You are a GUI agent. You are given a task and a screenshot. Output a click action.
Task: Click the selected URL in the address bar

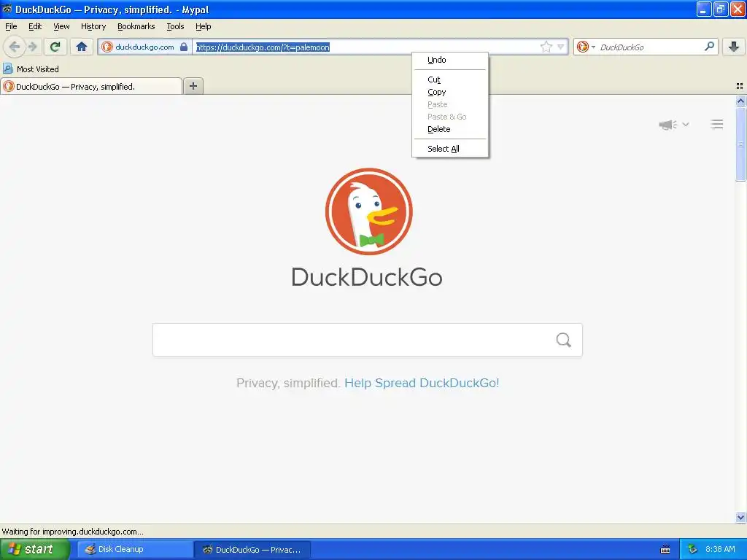(x=263, y=47)
